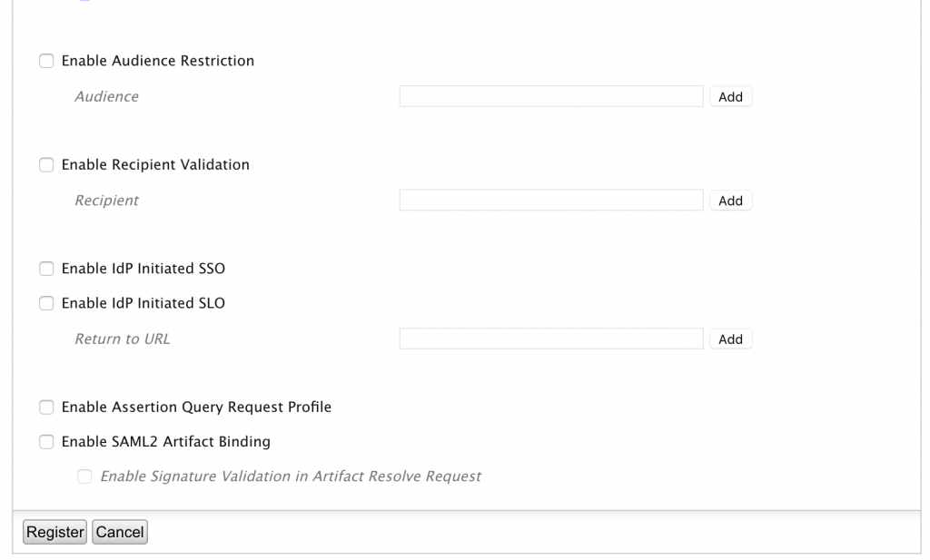The image size is (930, 560).
Task: Click the 'Enable SAML2 Artifact Binding' label text
Action: [x=166, y=442]
